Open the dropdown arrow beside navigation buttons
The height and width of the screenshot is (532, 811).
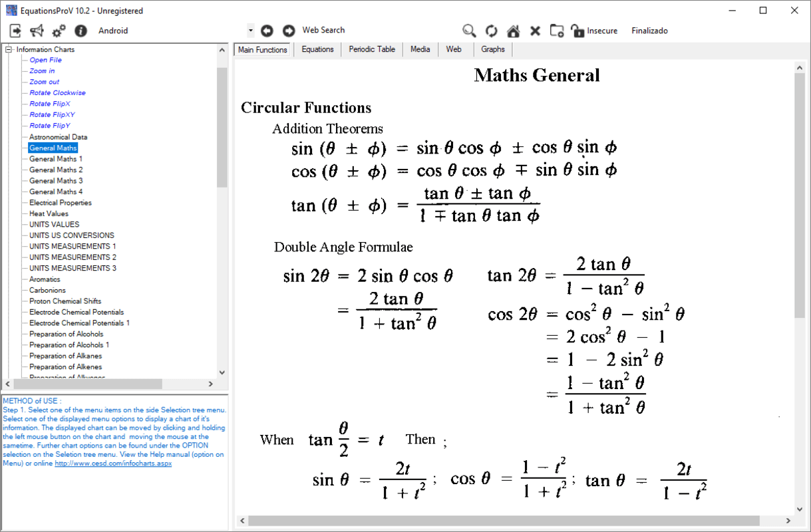[251, 30]
